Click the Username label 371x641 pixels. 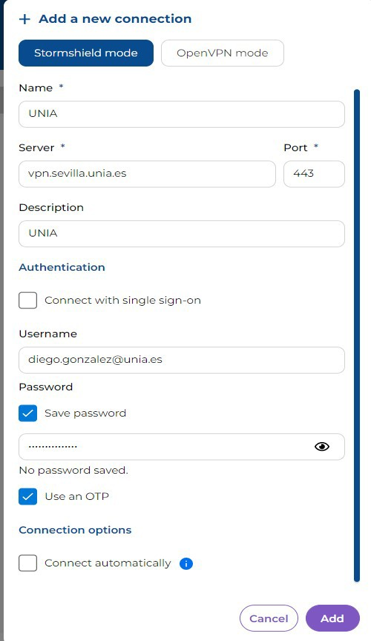48,334
